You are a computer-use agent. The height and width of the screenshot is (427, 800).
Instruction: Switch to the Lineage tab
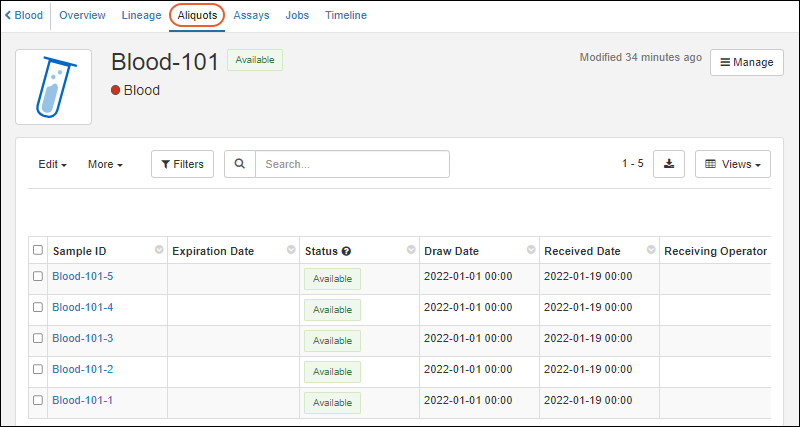click(141, 16)
